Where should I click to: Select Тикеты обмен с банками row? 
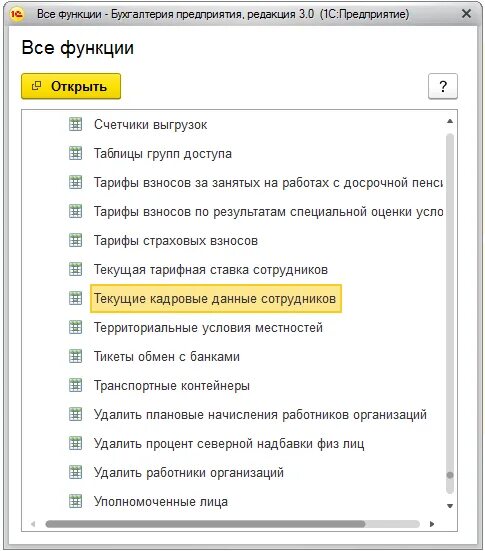167,357
